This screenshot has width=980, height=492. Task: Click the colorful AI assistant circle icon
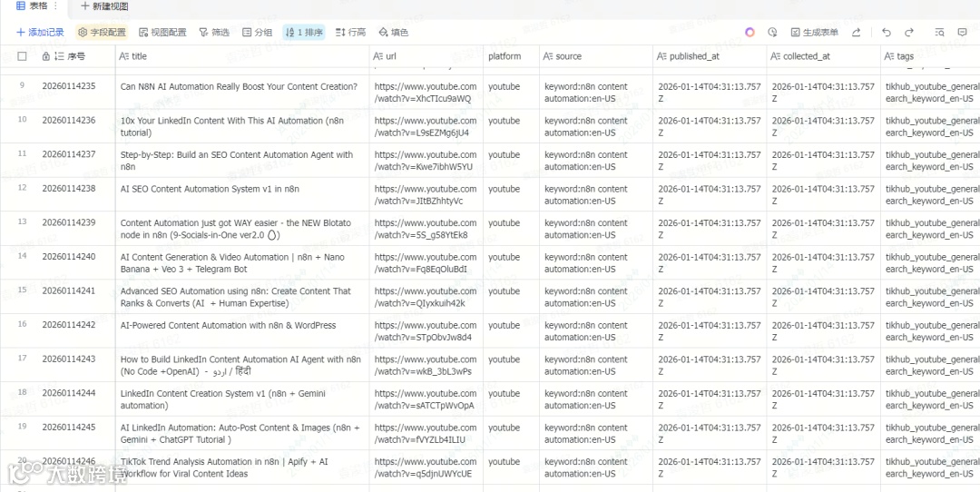pos(750,33)
